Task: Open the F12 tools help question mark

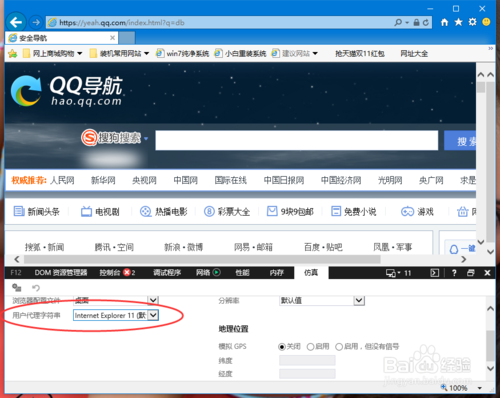Action: click(454, 273)
